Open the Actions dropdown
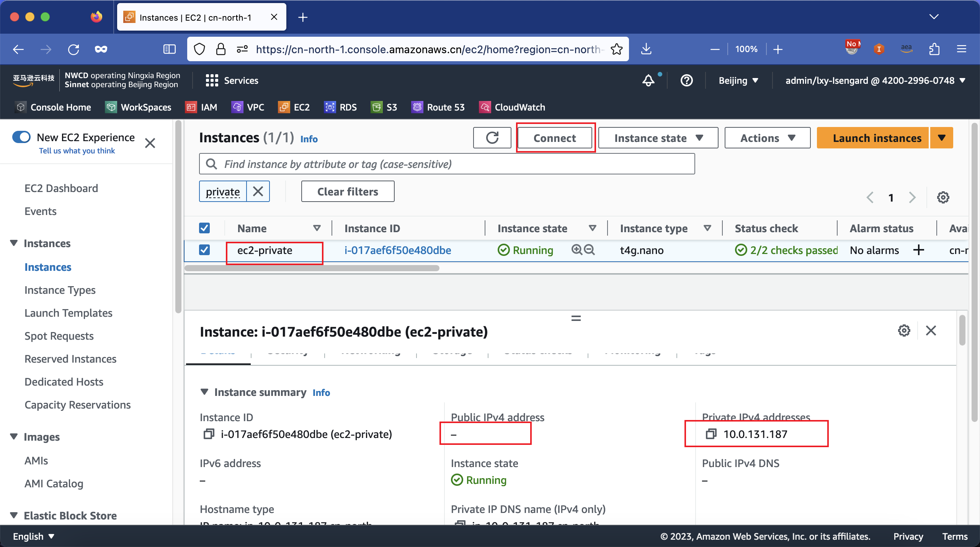Viewport: 980px width, 547px height. [x=767, y=138]
